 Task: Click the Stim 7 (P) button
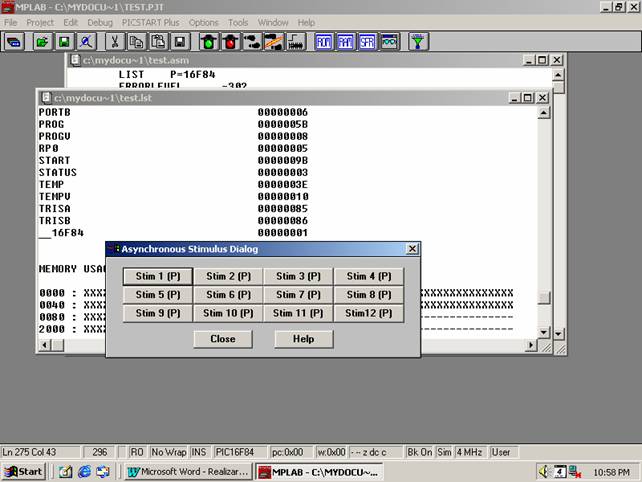click(x=298, y=295)
